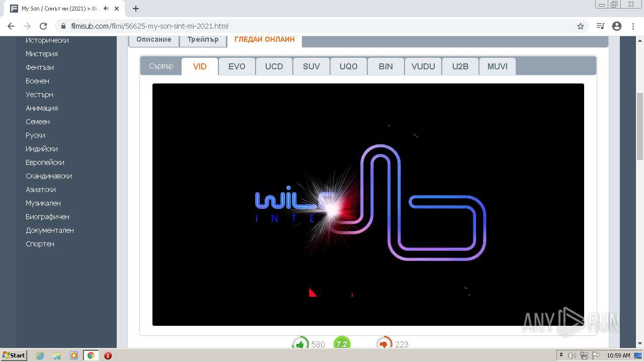The image size is (644, 362).
Task: Select the SUV server tab
Action: [x=311, y=66]
